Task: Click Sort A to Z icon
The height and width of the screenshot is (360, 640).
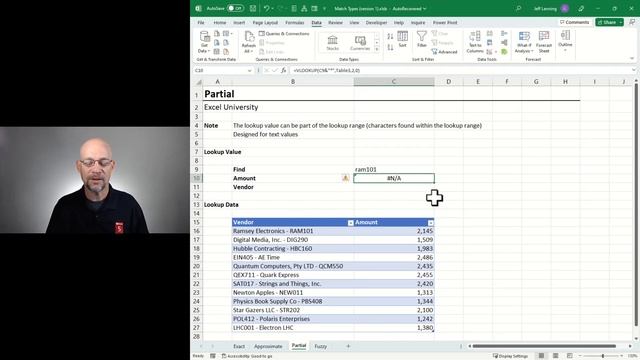Action: click(390, 36)
